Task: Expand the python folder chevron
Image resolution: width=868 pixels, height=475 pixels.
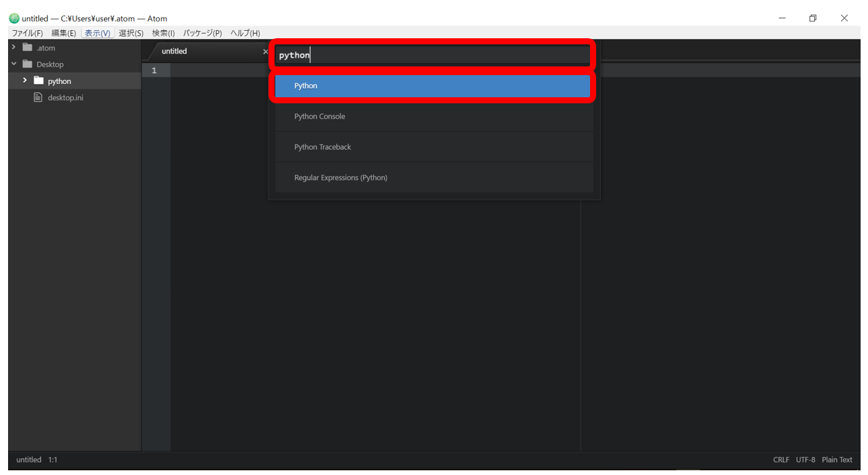Action: 25,81
